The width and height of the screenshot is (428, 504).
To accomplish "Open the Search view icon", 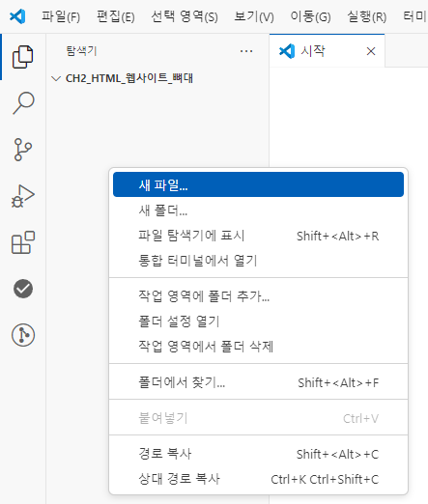I will [x=23, y=103].
